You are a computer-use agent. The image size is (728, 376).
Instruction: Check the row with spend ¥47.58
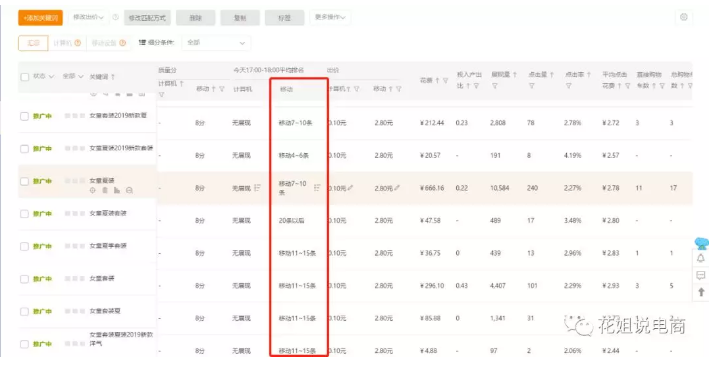pyautogui.click(x=25, y=214)
